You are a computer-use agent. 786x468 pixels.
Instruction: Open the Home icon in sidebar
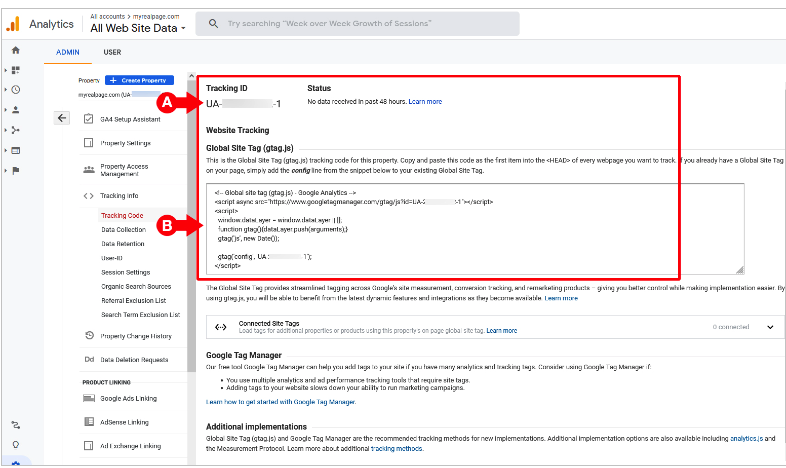16,50
